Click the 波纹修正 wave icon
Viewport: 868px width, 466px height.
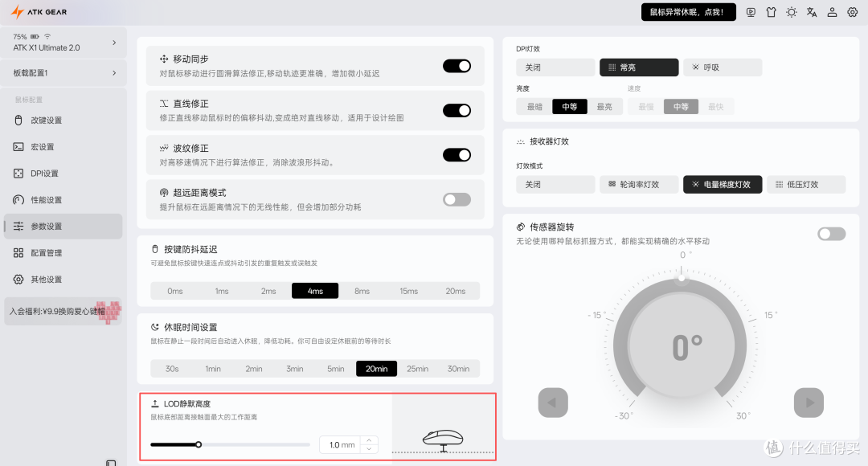tap(164, 148)
